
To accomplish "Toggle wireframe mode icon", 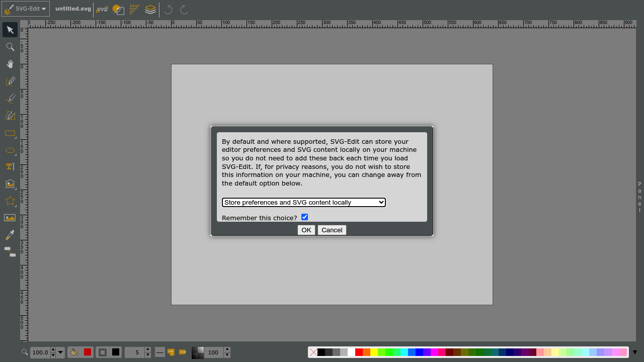I will coord(118,9).
